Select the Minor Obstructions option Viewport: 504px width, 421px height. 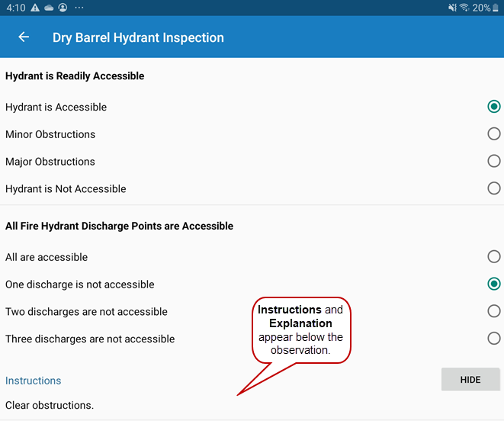pos(494,134)
